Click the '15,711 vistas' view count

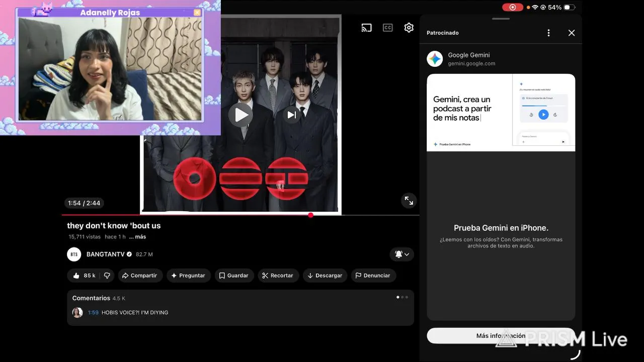85,237
